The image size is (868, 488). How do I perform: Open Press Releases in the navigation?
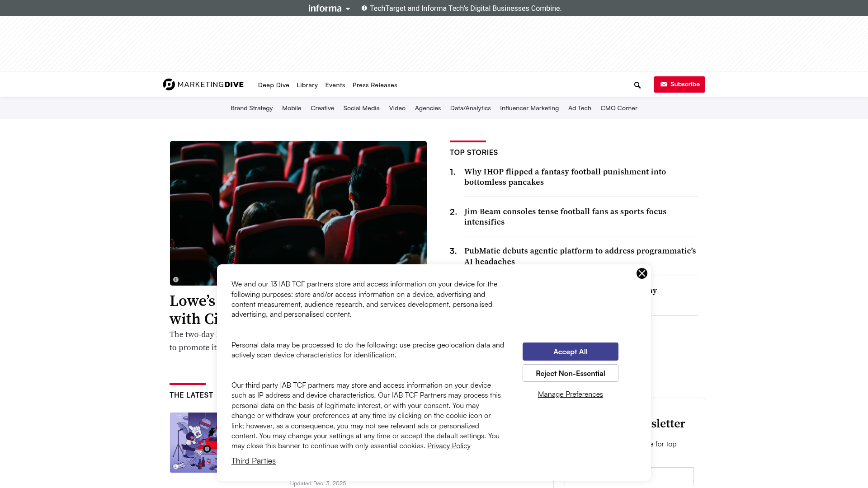click(375, 85)
